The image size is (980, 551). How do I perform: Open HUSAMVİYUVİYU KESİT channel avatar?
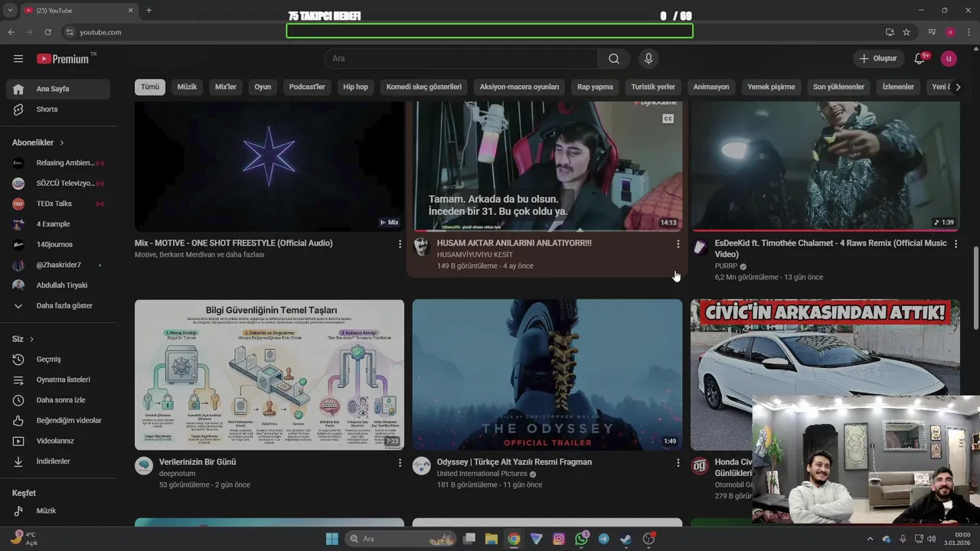tap(421, 246)
